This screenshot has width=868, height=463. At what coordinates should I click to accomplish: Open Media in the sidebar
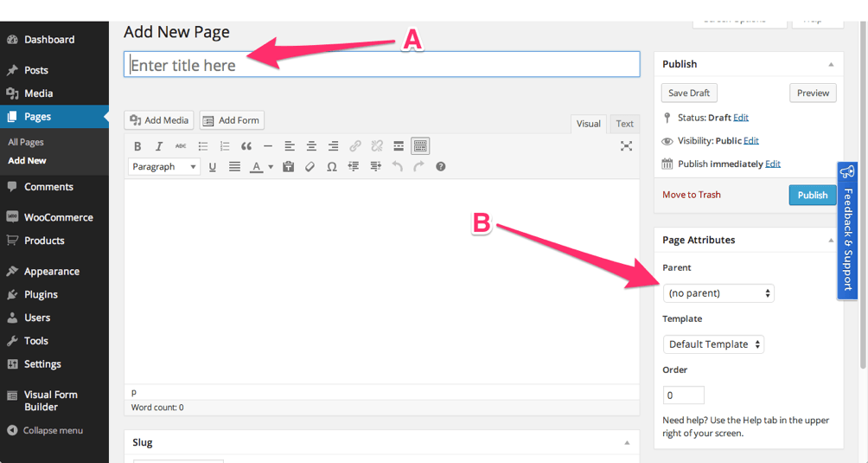pyautogui.click(x=54, y=93)
